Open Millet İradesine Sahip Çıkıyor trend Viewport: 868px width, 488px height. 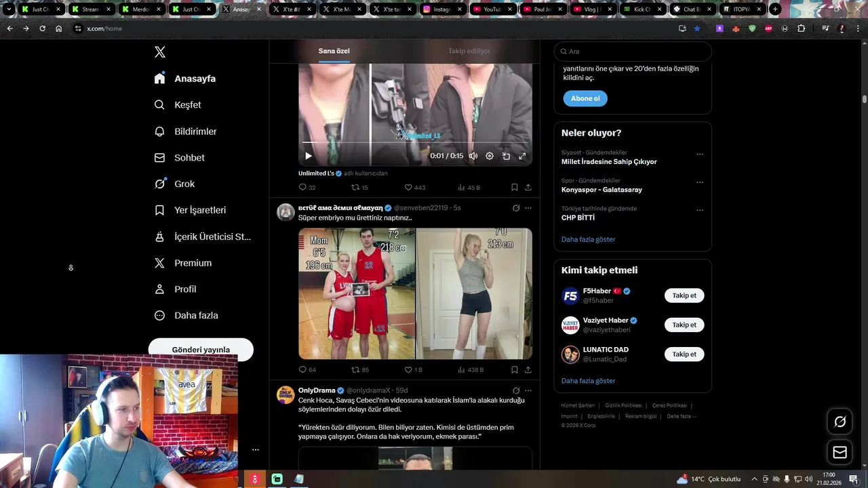(609, 162)
